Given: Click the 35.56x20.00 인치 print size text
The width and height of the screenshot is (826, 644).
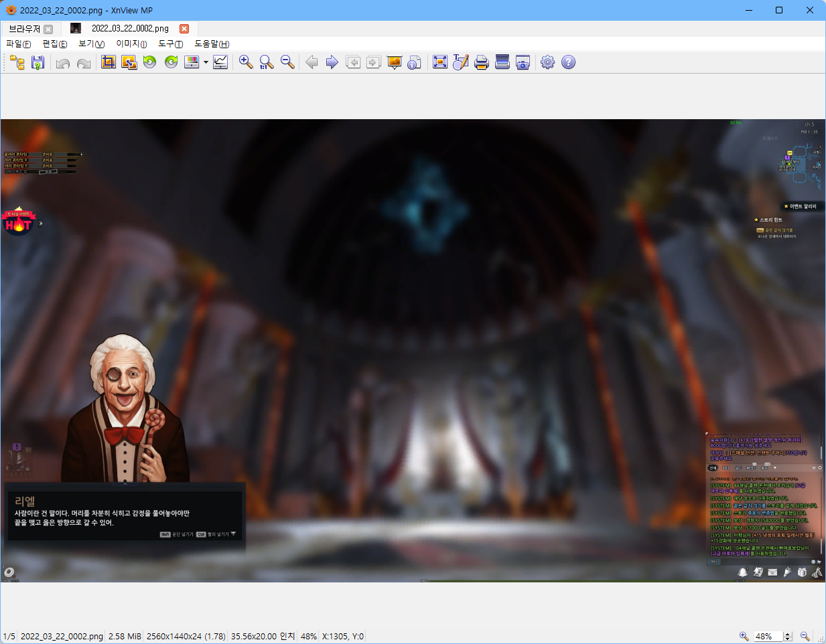Looking at the screenshot, I should tap(263, 636).
